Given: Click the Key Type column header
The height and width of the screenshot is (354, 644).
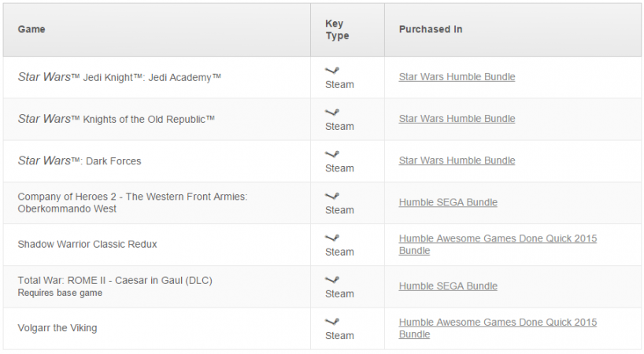Looking at the screenshot, I should [x=337, y=30].
